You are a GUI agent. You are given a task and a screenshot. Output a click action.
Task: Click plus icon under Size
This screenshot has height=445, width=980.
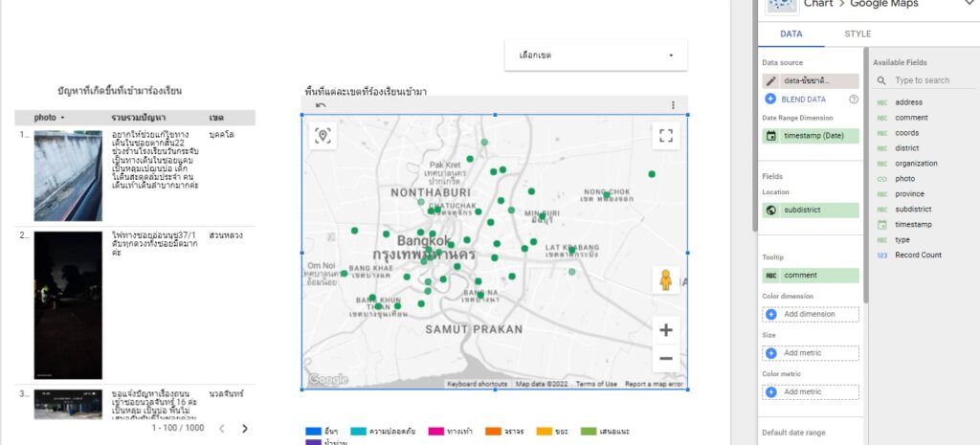(771, 353)
